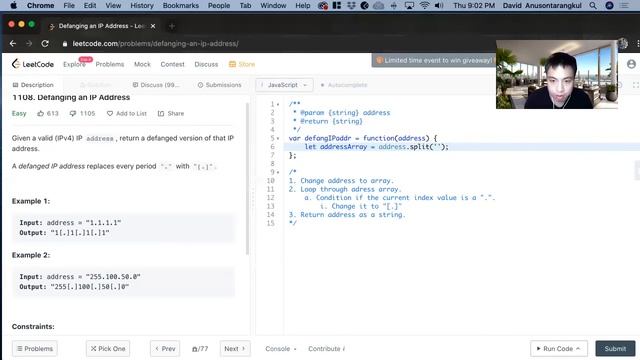This screenshot has height=360, width=640.
Task: Expand the Console panel
Action: click(x=280, y=349)
